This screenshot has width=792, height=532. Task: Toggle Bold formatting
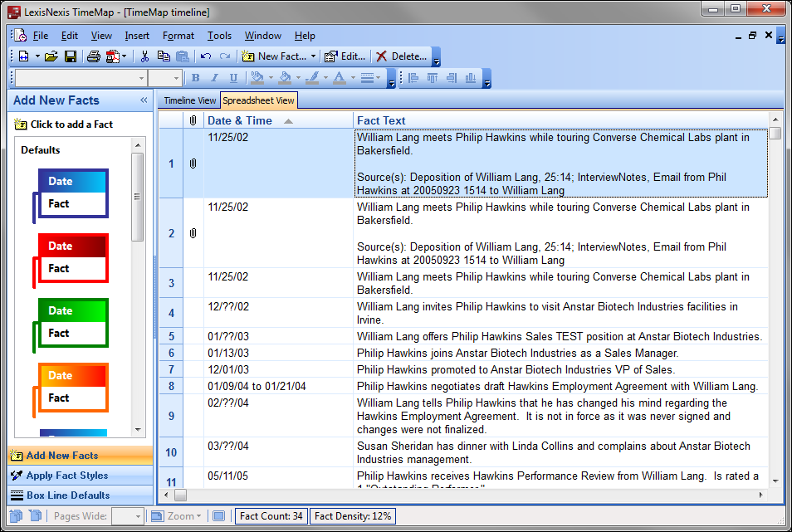point(195,78)
